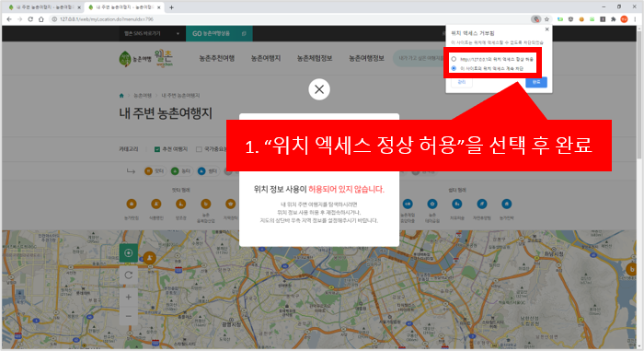The height and width of the screenshot is (351, 644).
Task: Click the blue 농촌 테마공원 icon
Action: [x=432, y=205]
